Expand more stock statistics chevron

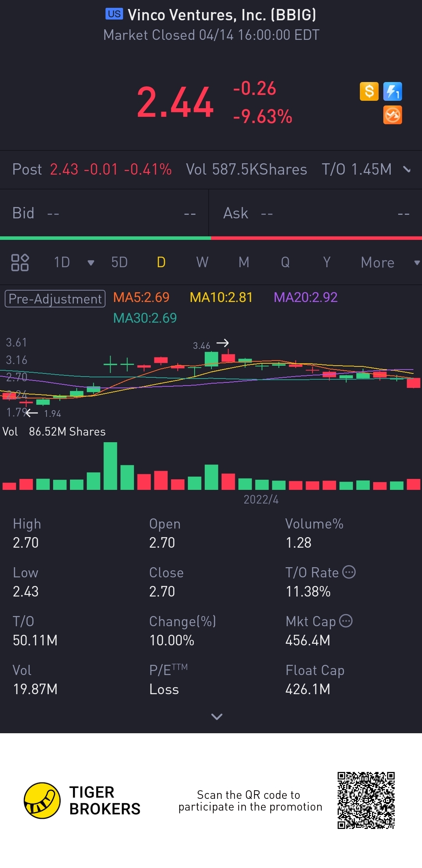coord(217,716)
